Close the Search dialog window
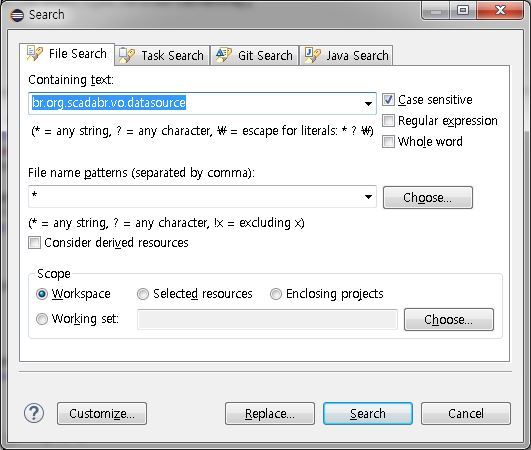The image size is (531, 450). pyautogui.click(x=500, y=11)
